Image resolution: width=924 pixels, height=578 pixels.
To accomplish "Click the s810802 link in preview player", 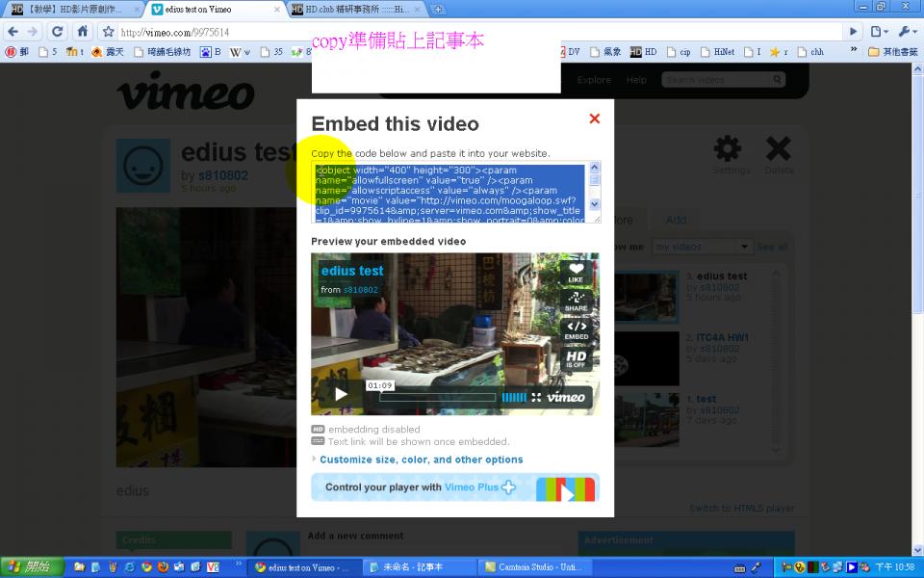I will tap(361, 290).
